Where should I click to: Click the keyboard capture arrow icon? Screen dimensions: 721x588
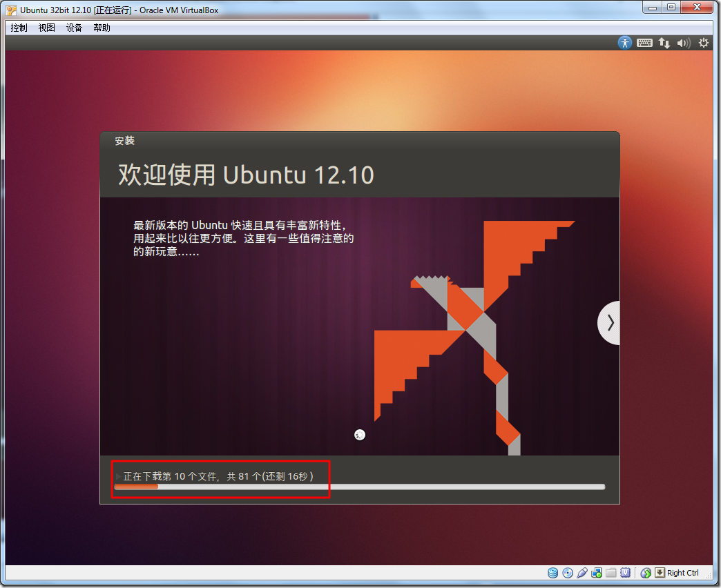(x=660, y=572)
